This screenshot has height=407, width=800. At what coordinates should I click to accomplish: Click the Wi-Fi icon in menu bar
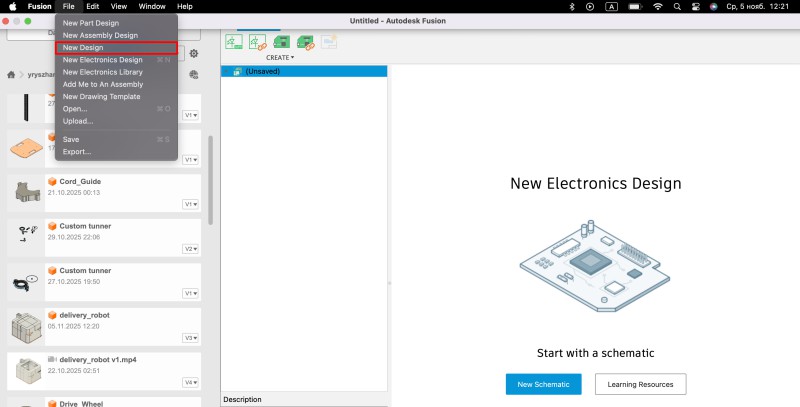658,7
